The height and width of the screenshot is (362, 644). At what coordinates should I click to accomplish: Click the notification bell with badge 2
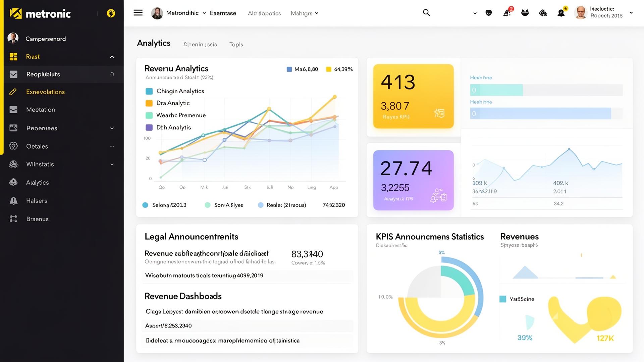tap(507, 12)
